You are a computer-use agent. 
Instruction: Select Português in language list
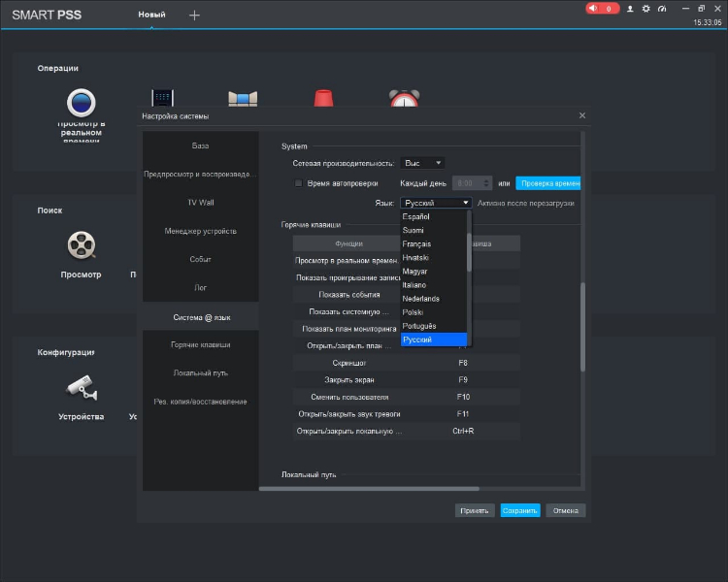pyautogui.click(x=434, y=326)
